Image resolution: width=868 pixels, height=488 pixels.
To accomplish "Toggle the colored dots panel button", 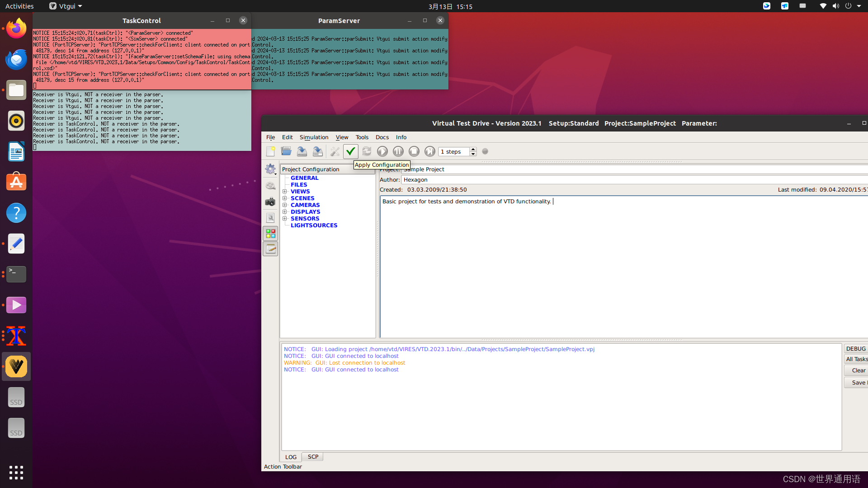I will point(270,233).
